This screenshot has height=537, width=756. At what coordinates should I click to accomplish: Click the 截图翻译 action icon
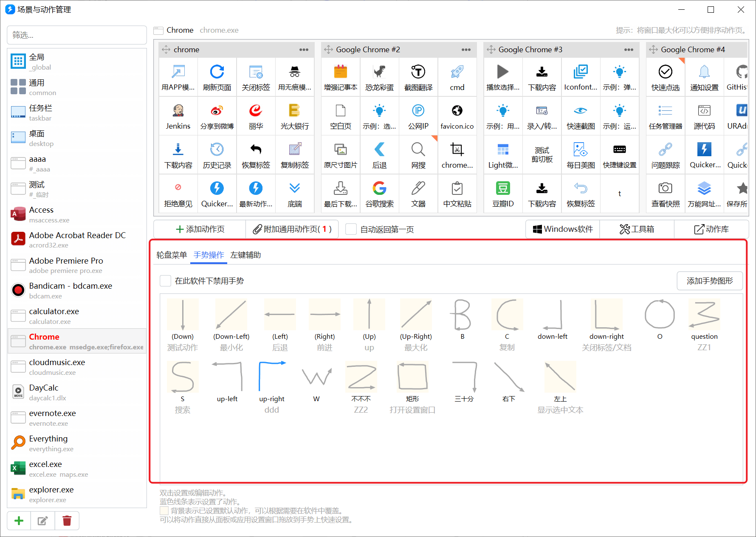click(418, 72)
